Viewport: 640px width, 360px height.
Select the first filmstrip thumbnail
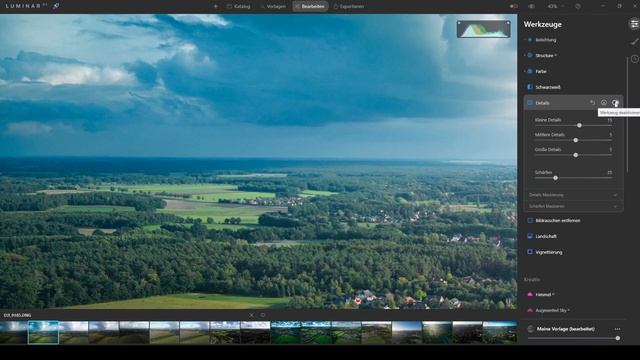click(14, 332)
